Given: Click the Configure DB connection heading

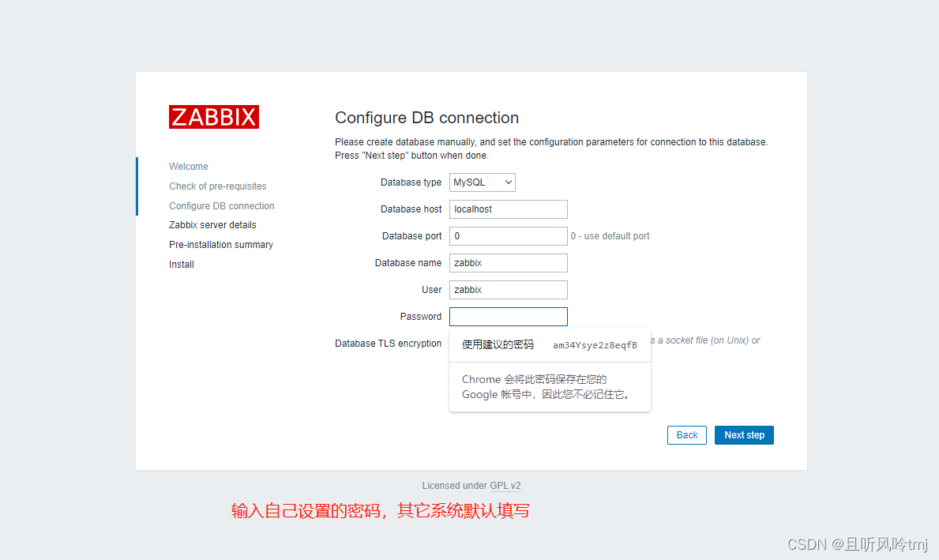Looking at the screenshot, I should point(427,118).
